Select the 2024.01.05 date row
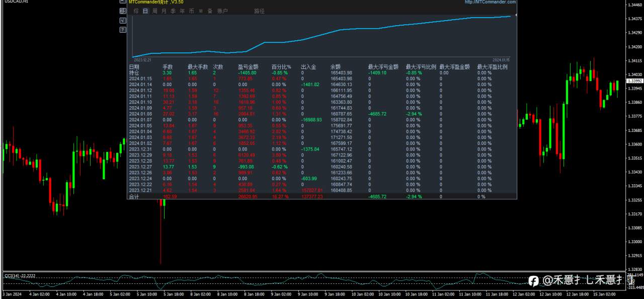The width and height of the screenshot is (644, 299). (140, 125)
